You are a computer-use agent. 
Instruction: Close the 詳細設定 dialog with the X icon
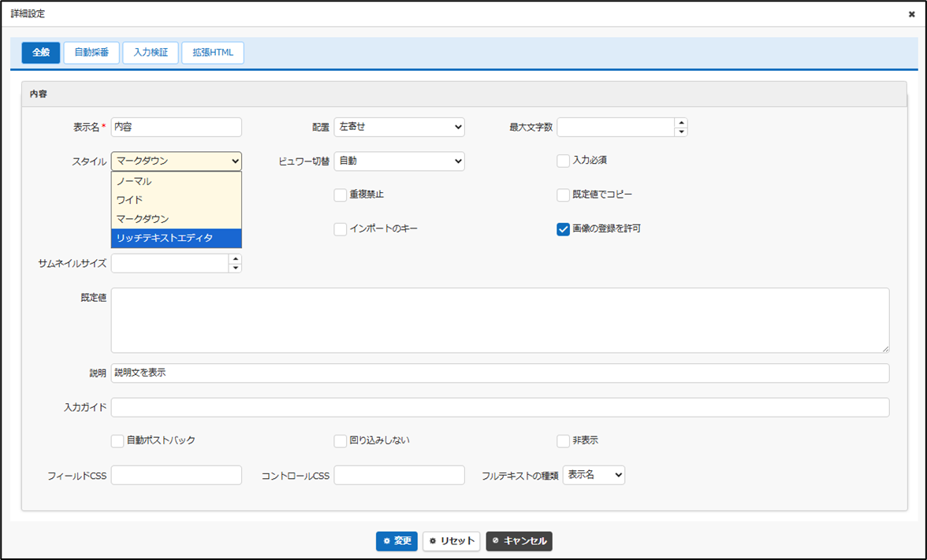pos(911,14)
